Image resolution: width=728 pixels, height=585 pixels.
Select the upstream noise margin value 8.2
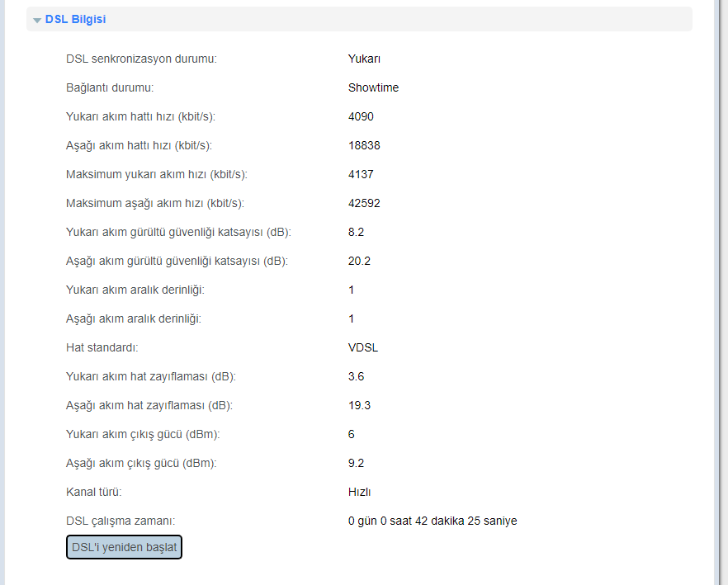coord(356,232)
